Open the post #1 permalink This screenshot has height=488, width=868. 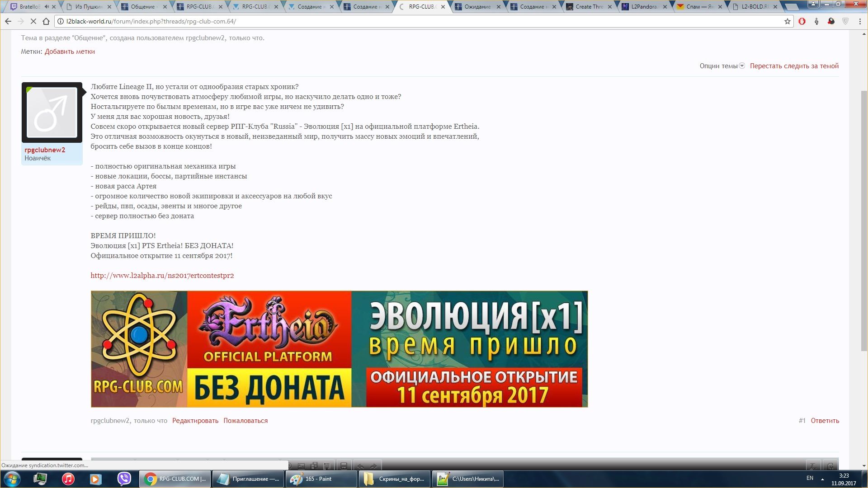point(802,421)
